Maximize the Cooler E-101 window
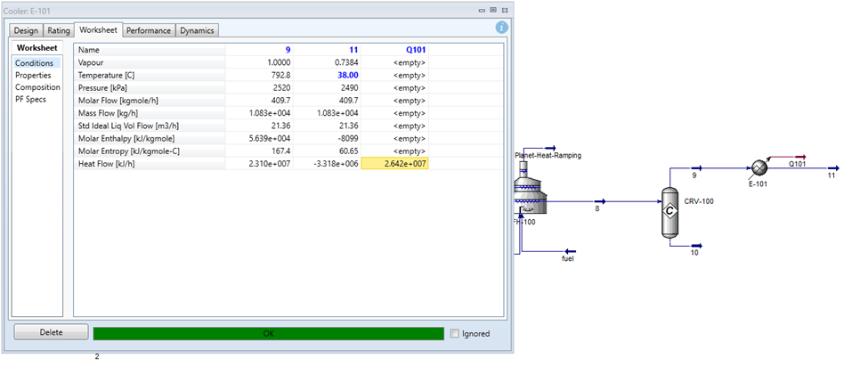868x383 pixels. tap(493, 10)
